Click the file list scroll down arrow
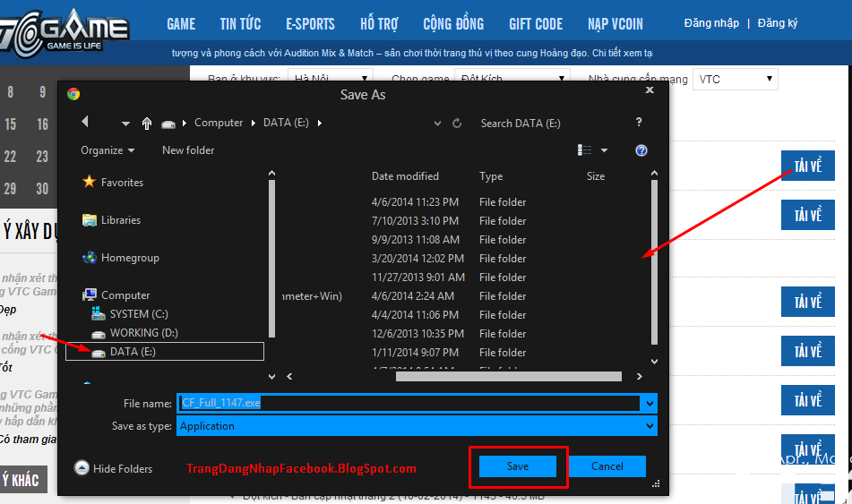Image resolution: width=852 pixels, height=504 pixels. [654, 361]
